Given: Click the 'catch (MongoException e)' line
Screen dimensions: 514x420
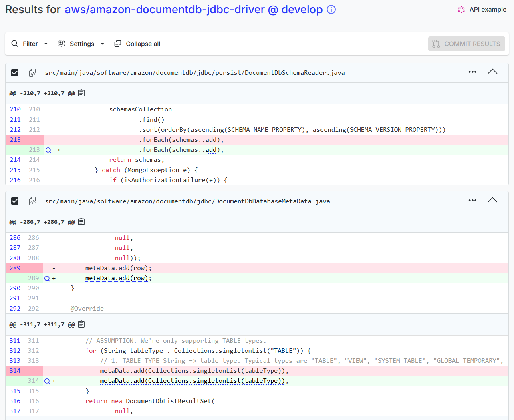Looking at the screenshot, I should 146,170.
